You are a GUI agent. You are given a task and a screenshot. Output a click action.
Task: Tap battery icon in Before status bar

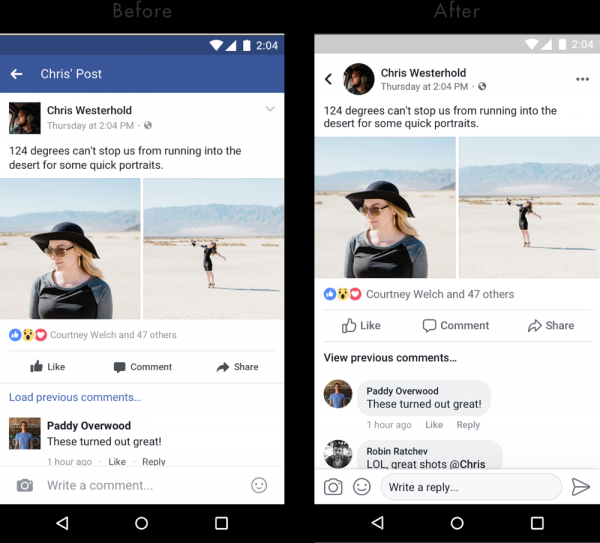pyautogui.click(x=247, y=45)
